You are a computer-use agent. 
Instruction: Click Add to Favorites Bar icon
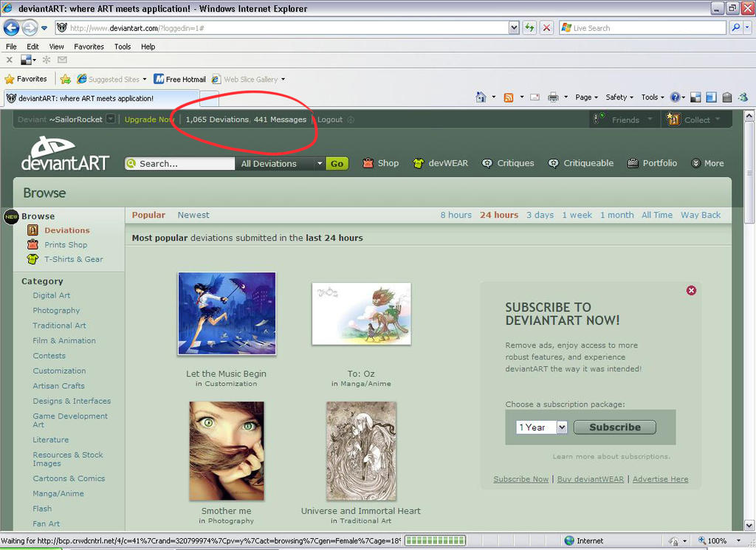66,79
